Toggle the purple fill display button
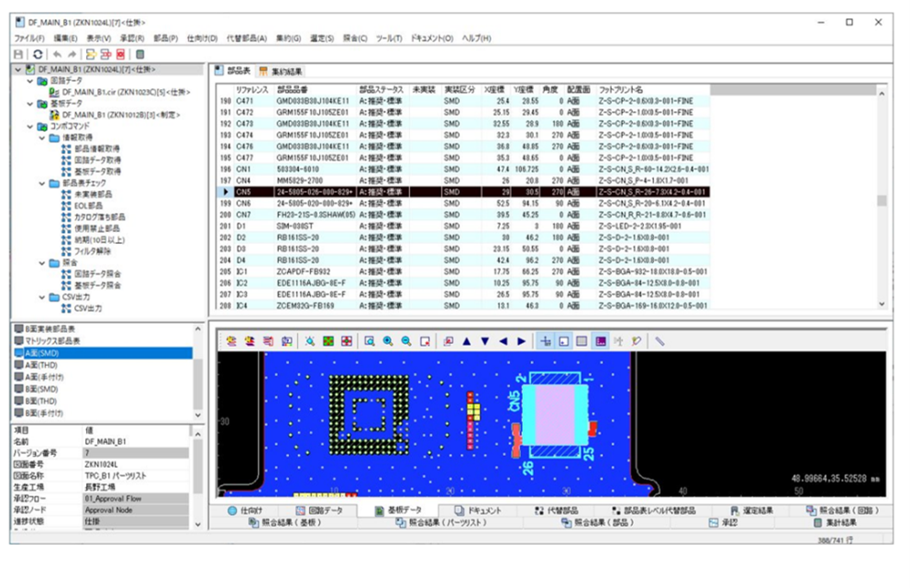 coord(601,341)
